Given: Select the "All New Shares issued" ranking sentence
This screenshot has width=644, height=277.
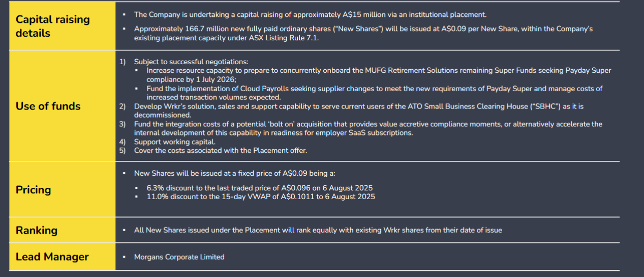Looking at the screenshot, I should coord(318,230).
